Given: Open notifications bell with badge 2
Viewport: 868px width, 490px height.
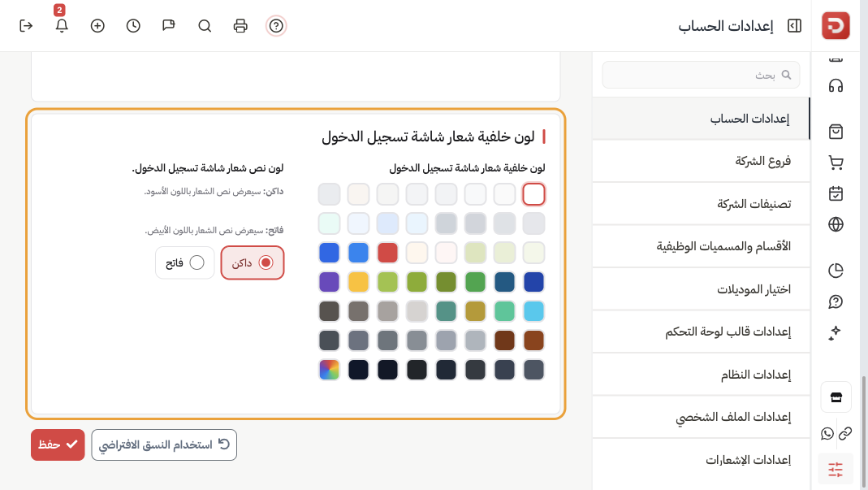Looking at the screenshot, I should tap(62, 25).
